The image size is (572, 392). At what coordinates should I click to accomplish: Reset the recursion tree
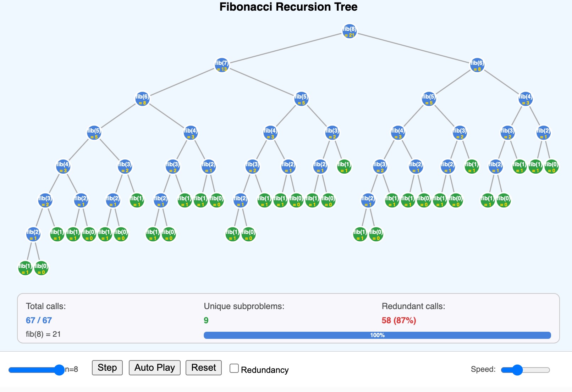(204, 368)
